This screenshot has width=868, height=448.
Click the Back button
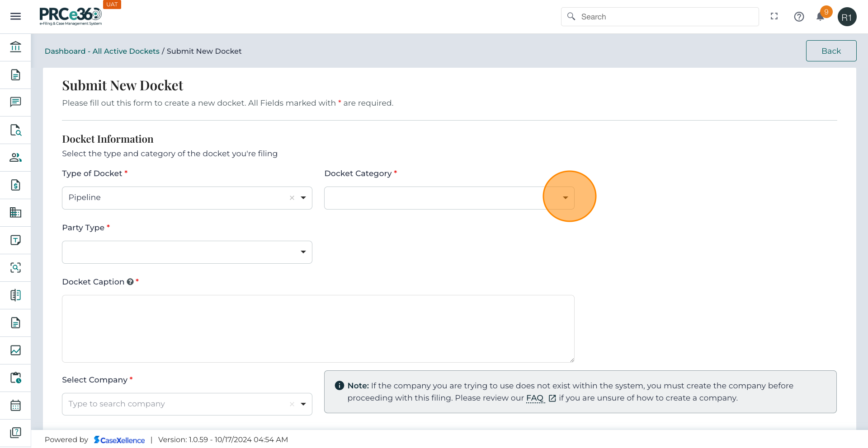point(830,51)
